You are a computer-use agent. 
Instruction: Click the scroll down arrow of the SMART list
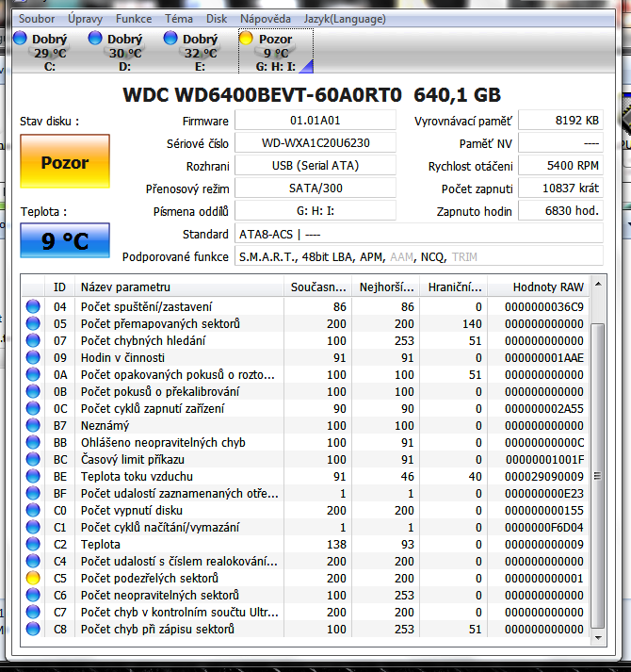(598, 638)
